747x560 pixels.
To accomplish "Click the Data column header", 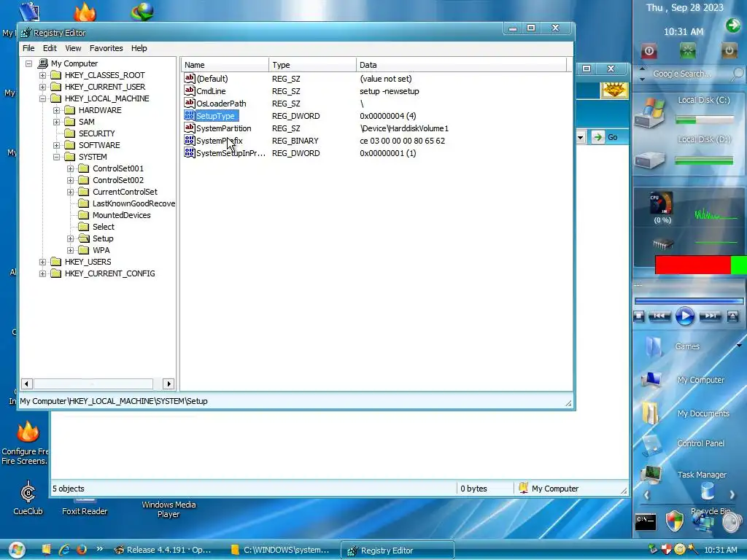I will click(461, 65).
